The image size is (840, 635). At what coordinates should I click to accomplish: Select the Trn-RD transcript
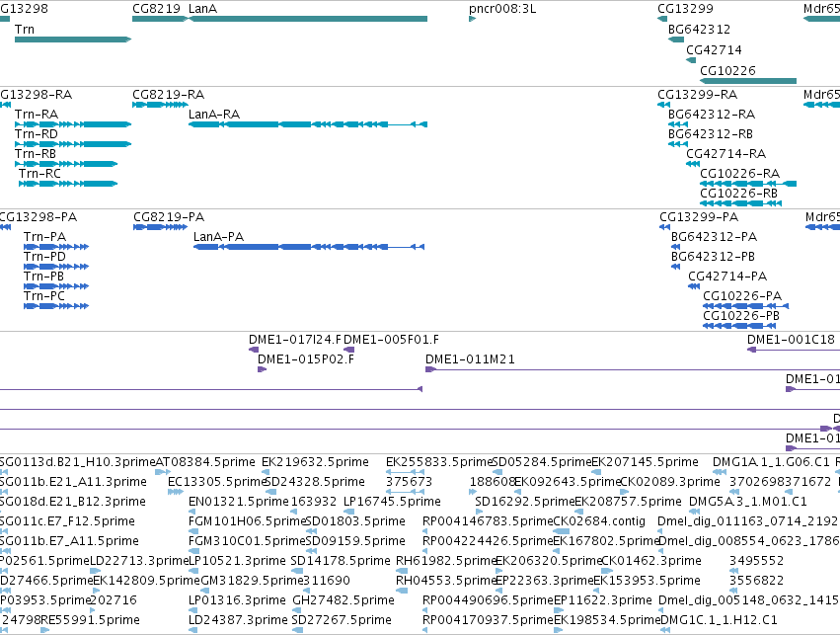pyautogui.click(x=73, y=144)
